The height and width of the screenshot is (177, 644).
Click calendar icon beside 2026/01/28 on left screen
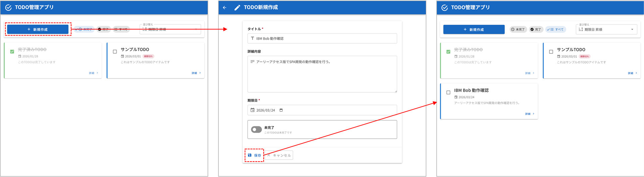pos(20,56)
